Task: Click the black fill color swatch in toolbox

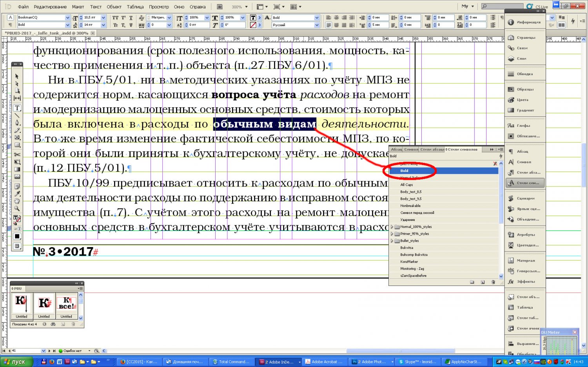Action: [17, 236]
